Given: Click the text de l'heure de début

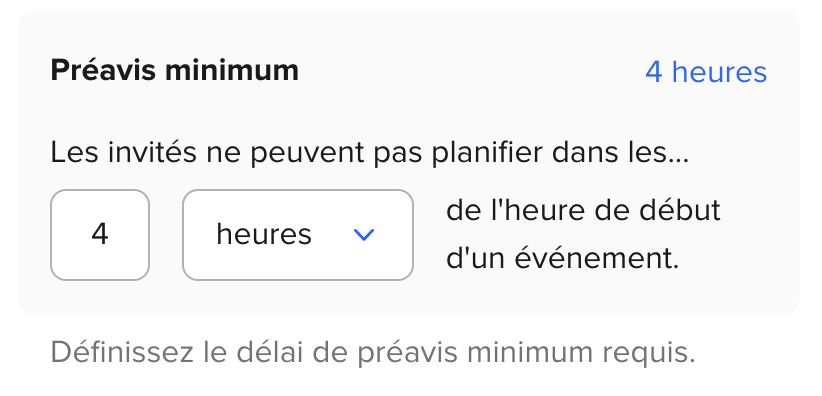Looking at the screenshot, I should (x=583, y=210).
